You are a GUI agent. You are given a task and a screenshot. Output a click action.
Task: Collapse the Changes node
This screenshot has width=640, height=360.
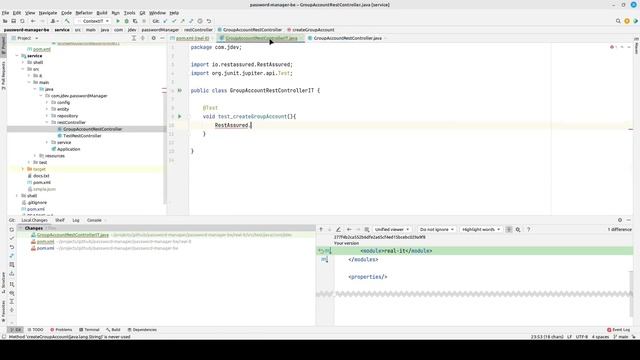point(20,228)
